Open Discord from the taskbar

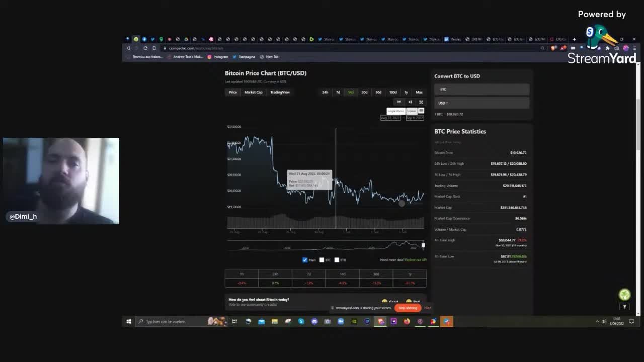tap(314, 322)
